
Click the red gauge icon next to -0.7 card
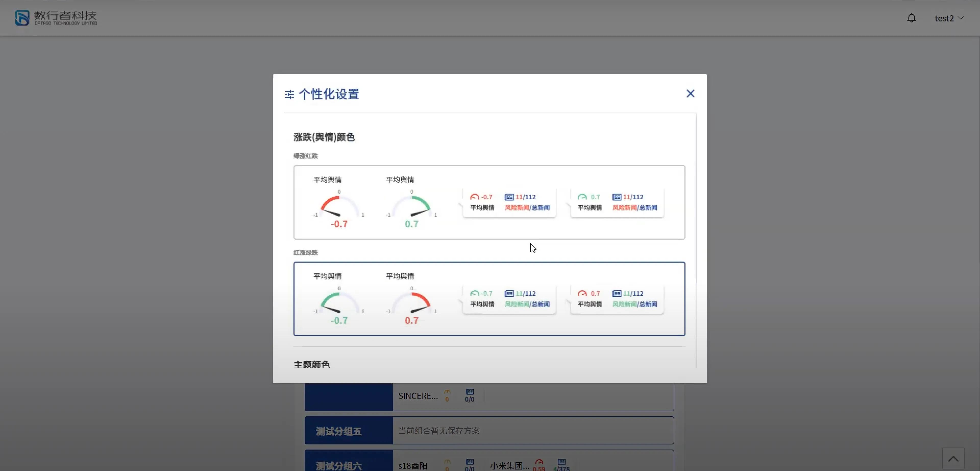pyautogui.click(x=474, y=197)
